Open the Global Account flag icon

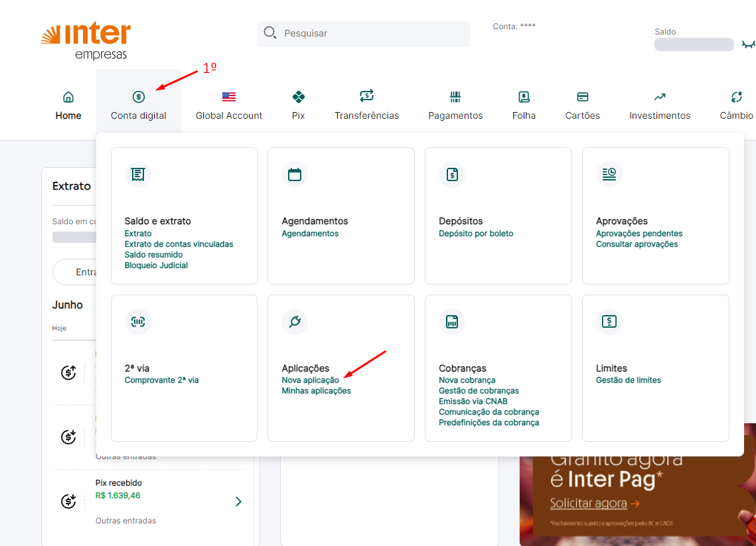point(229,97)
